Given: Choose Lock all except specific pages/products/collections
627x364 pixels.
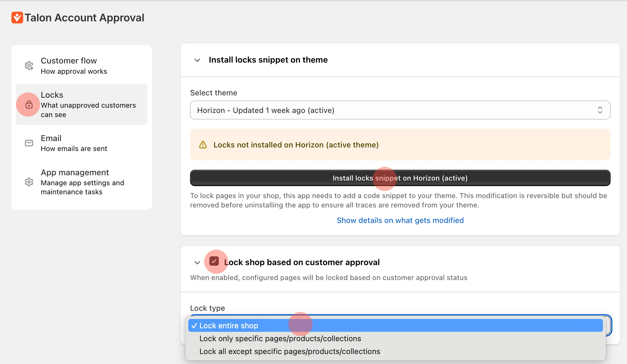Looking at the screenshot, I should coord(289,351).
